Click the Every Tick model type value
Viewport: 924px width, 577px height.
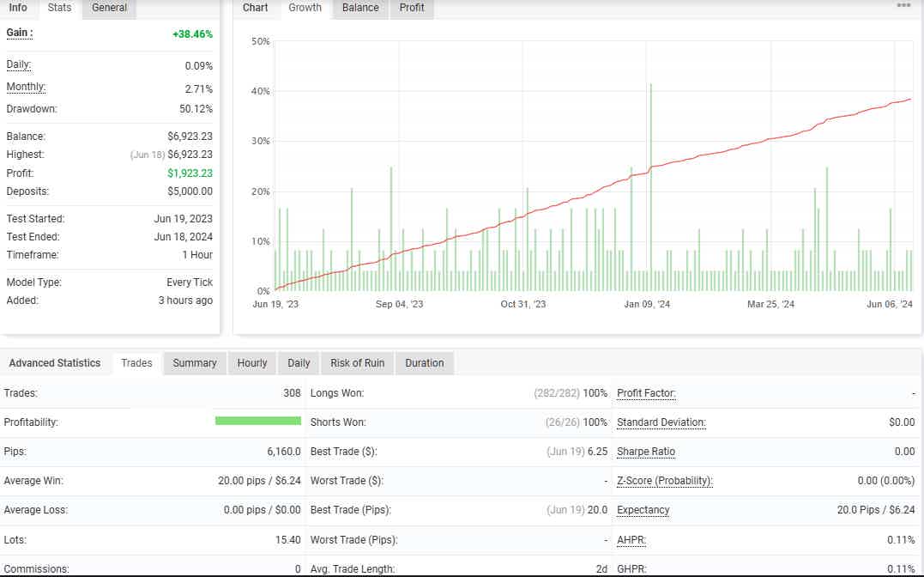(190, 282)
